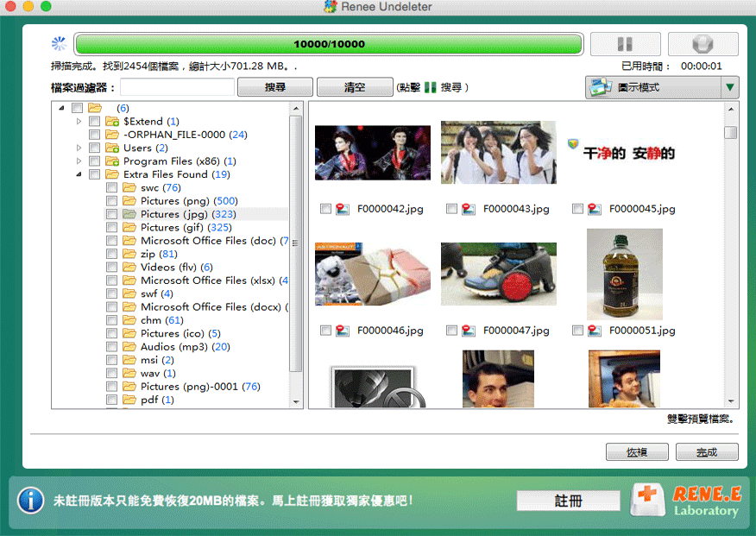Image resolution: width=756 pixels, height=536 pixels.
Task: Click the green dropdown arrow beside 圖示模式
Action: pyautogui.click(x=730, y=87)
